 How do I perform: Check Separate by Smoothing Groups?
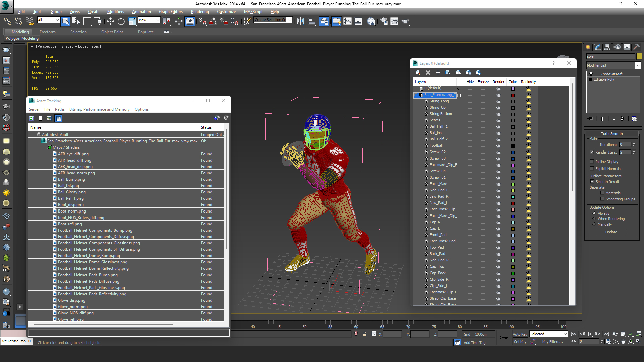pyautogui.click(x=602, y=199)
